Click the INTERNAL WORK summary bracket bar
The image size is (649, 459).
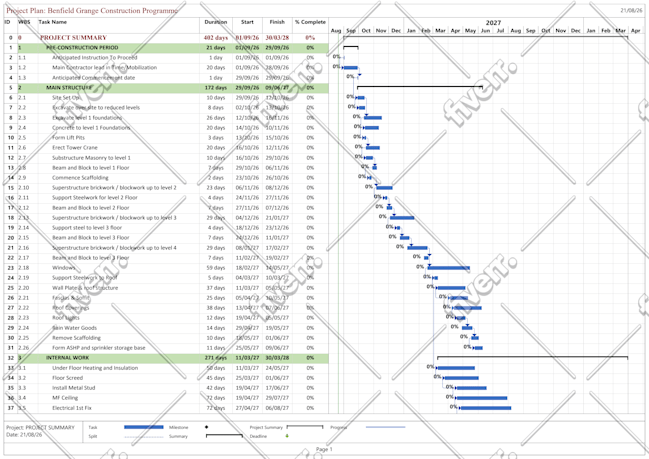(x=532, y=357)
